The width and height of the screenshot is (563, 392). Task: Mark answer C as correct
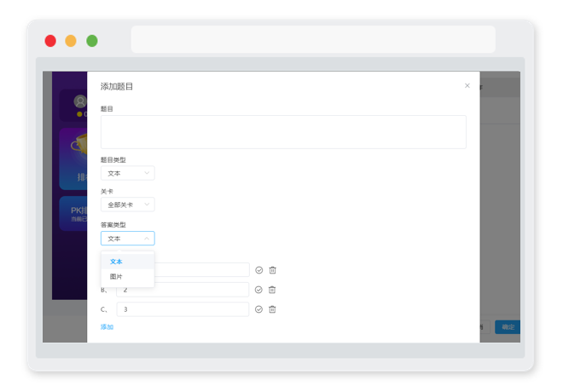pyautogui.click(x=258, y=309)
